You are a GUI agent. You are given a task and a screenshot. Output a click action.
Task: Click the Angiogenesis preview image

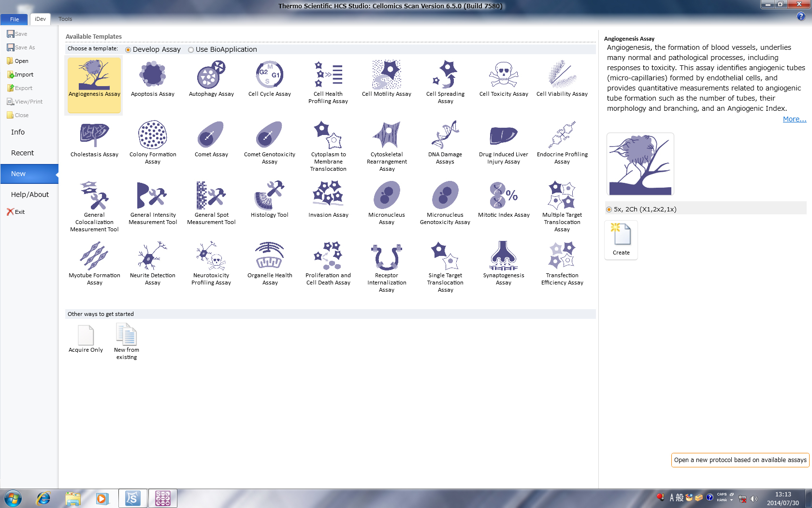(x=640, y=164)
